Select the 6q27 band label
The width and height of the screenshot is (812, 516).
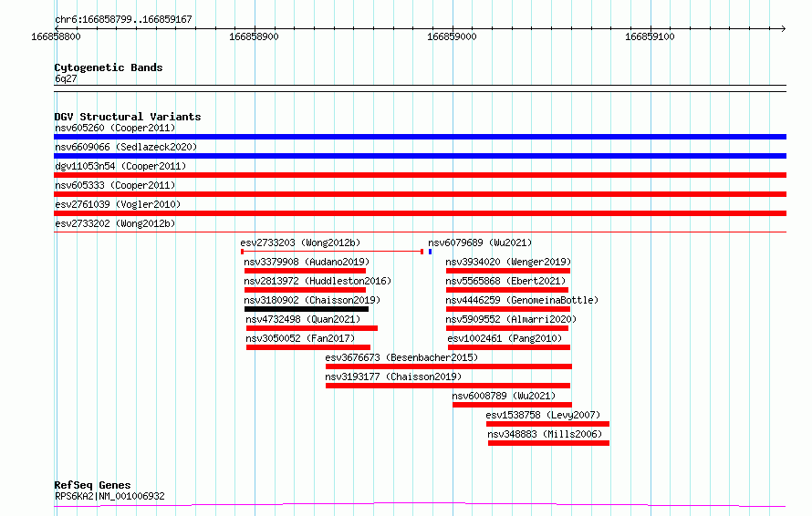point(66,78)
